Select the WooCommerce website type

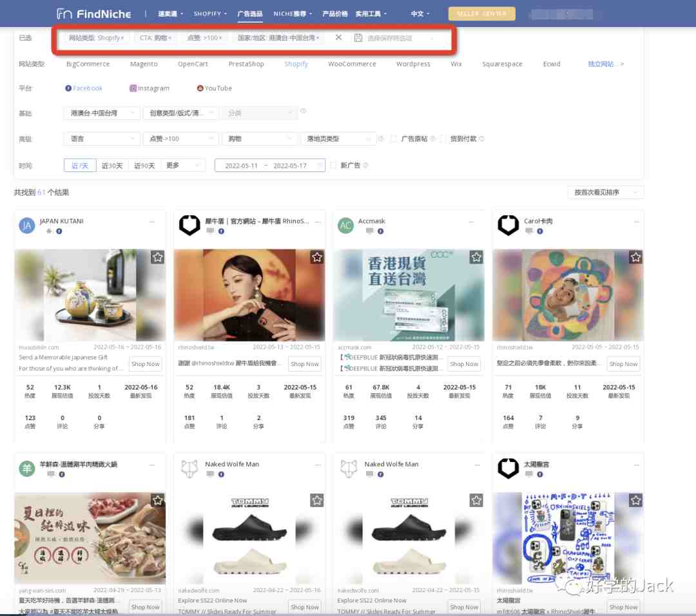(x=352, y=64)
